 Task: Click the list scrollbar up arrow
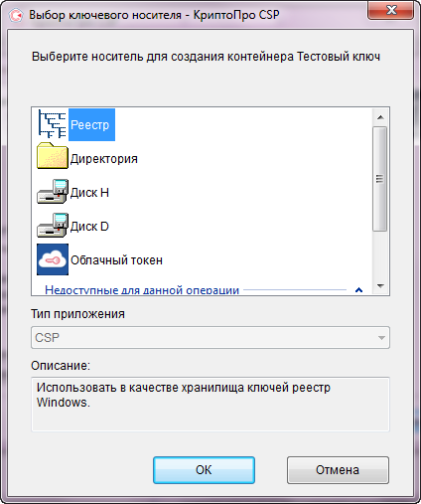(x=380, y=117)
